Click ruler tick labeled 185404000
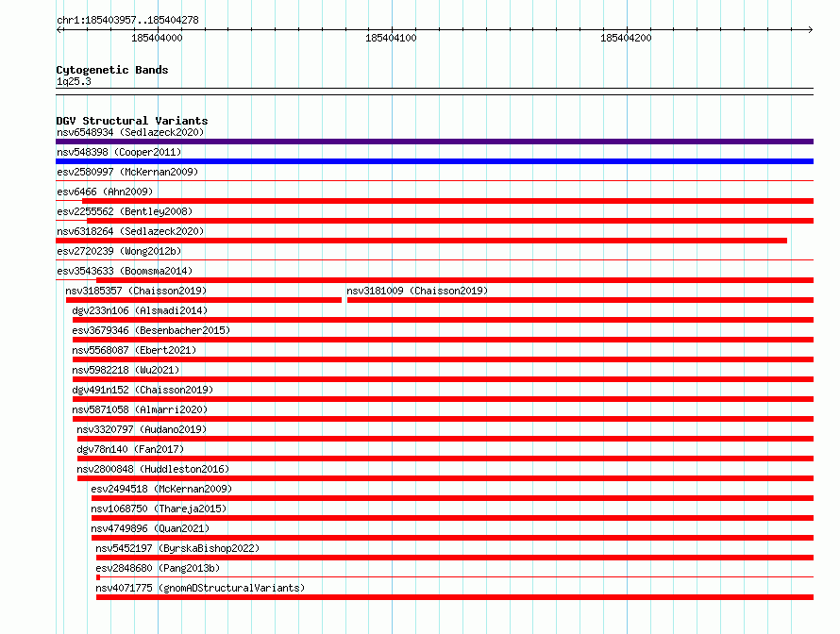This screenshot has height=634, width=840. [157, 38]
